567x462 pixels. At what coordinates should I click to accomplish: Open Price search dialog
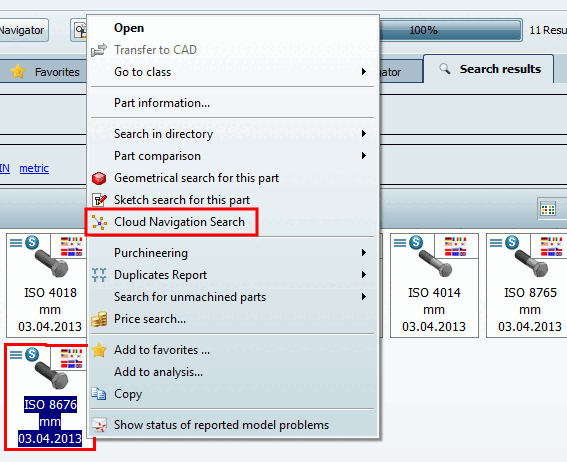click(232, 319)
